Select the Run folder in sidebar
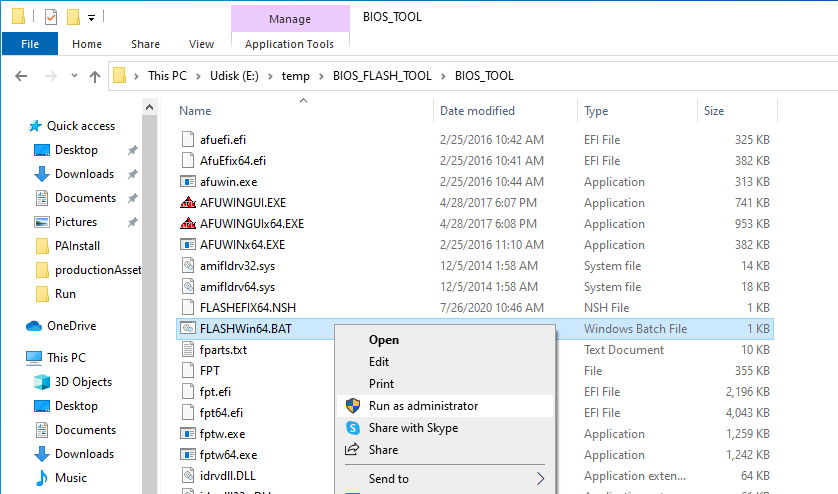The image size is (838, 494). tap(65, 294)
